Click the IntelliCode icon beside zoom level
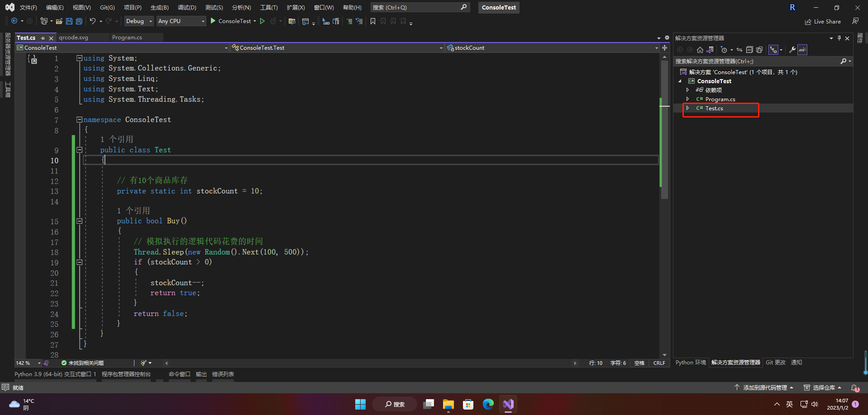 (x=46, y=363)
